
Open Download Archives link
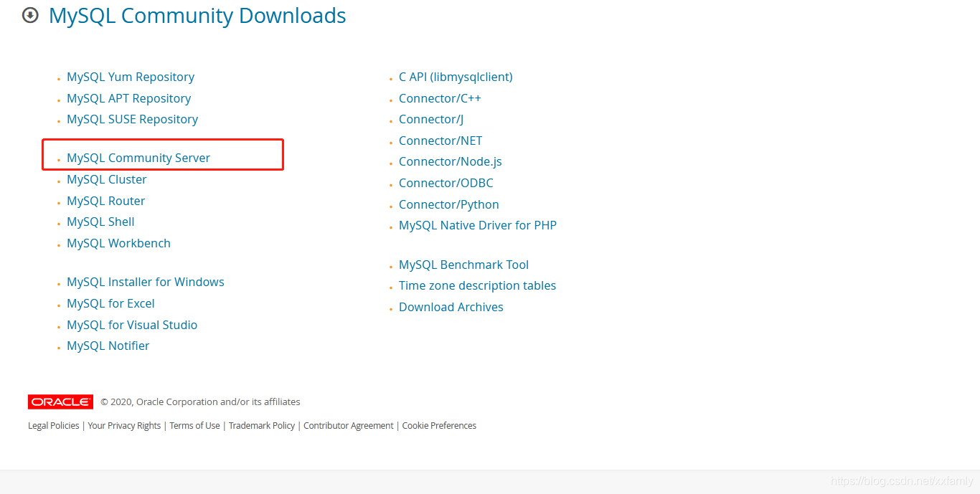click(451, 307)
